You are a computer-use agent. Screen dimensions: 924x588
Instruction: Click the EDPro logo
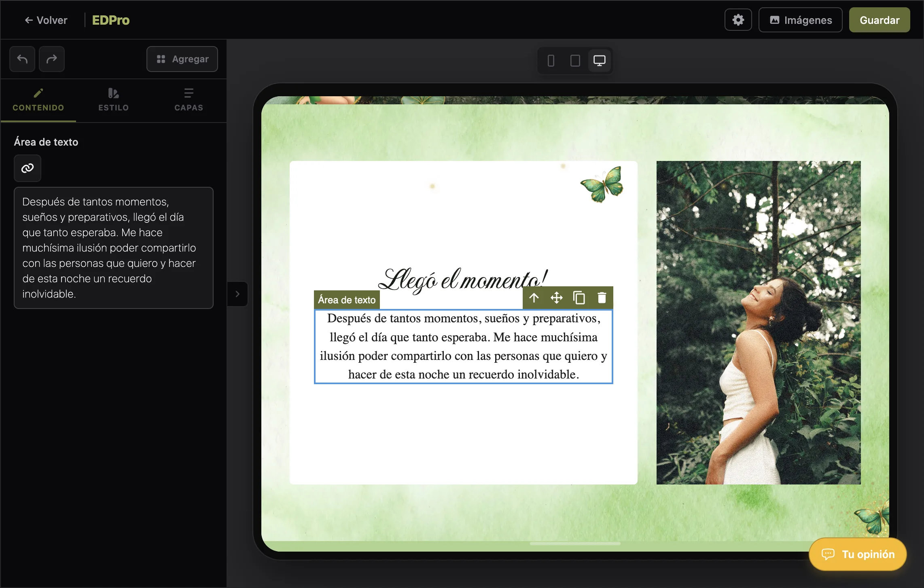110,20
